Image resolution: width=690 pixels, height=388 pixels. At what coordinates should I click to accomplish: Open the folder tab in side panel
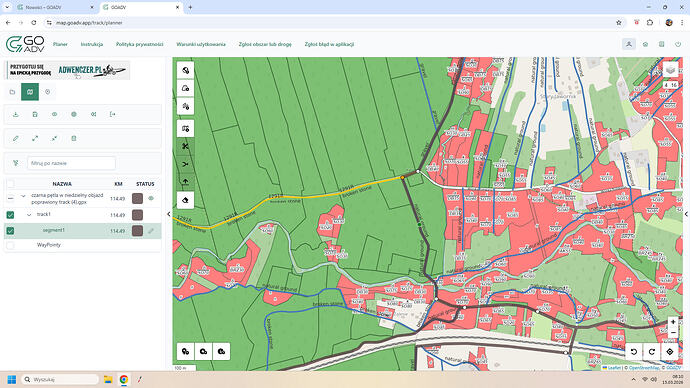pyautogui.click(x=12, y=92)
